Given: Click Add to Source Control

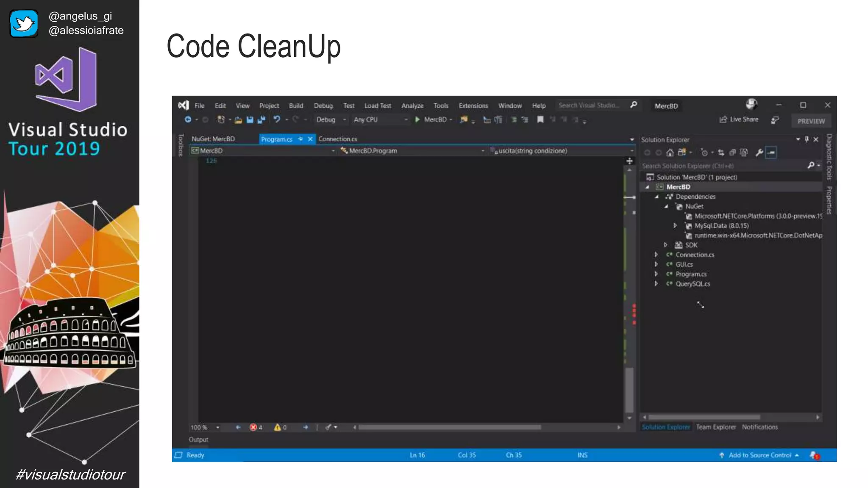Looking at the screenshot, I should [759, 455].
